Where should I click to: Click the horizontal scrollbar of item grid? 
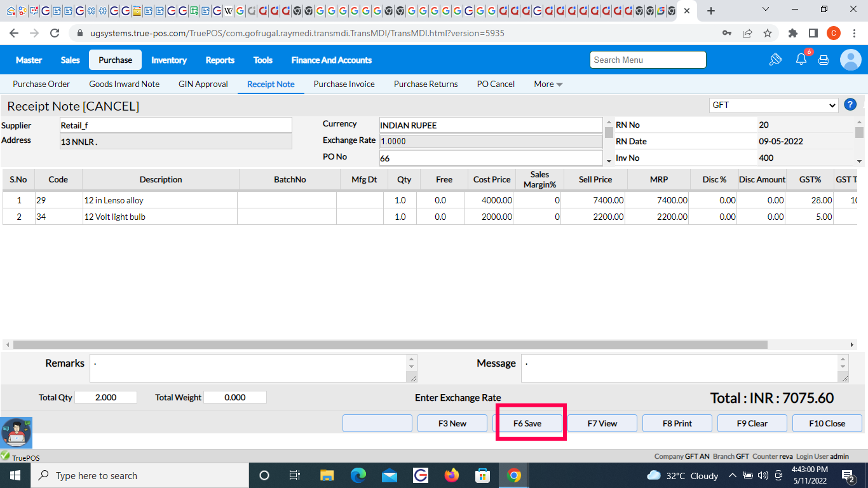click(390, 344)
